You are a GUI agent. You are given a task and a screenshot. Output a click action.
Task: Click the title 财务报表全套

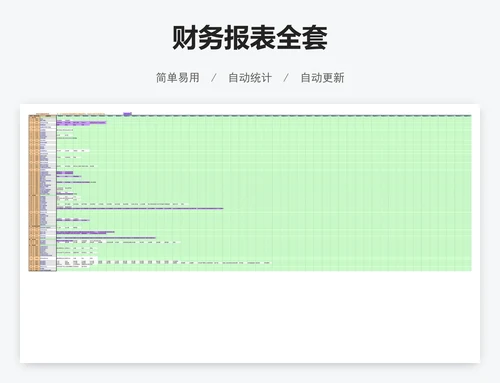250,38
